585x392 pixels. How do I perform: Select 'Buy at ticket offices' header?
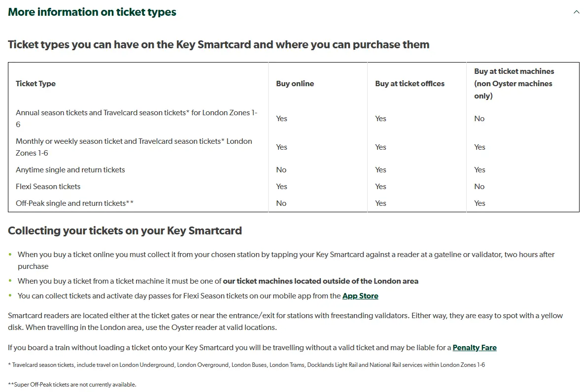pyautogui.click(x=410, y=84)
